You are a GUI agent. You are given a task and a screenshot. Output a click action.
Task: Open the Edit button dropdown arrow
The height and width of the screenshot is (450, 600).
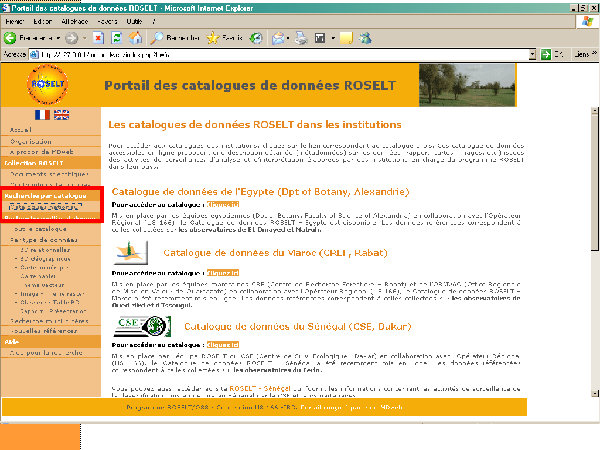333,38
